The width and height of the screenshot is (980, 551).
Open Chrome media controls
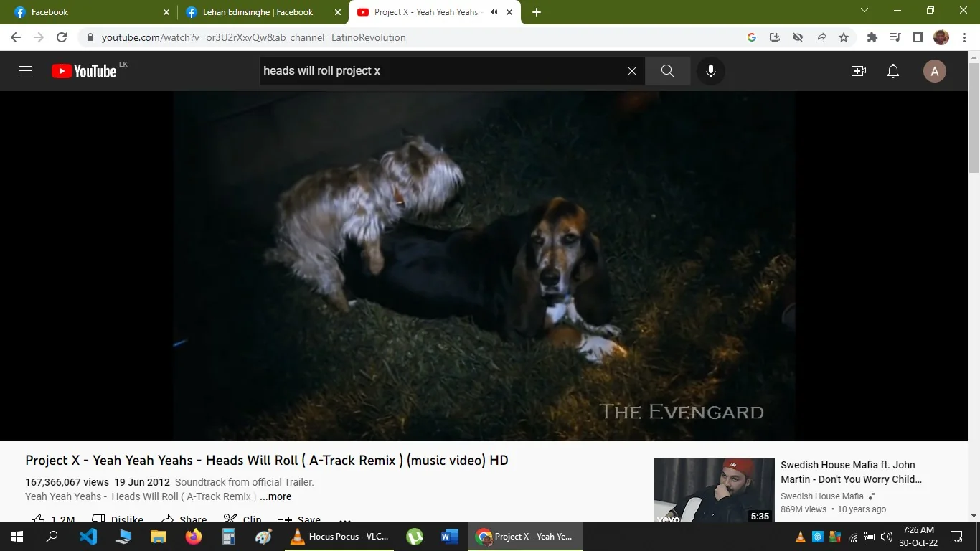895,37
